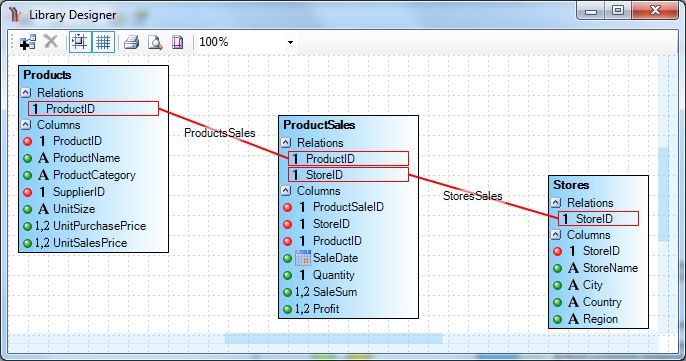Toggle the grid display toolbar button

103,42
